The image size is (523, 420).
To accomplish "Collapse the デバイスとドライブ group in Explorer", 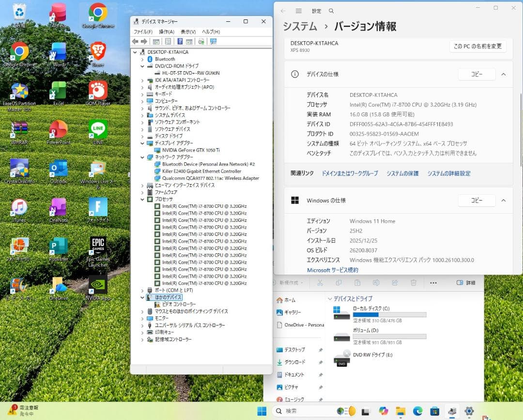I will 330,298.
